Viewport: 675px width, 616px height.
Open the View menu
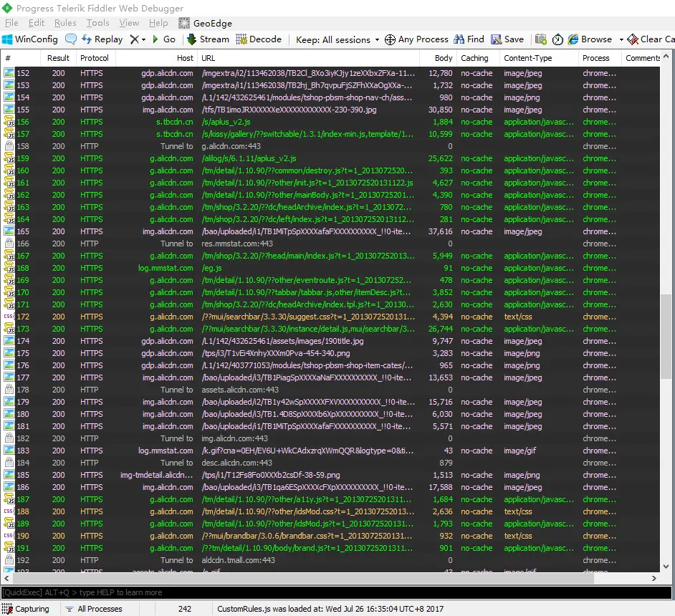pyautogui.click(x=129, y=23)
